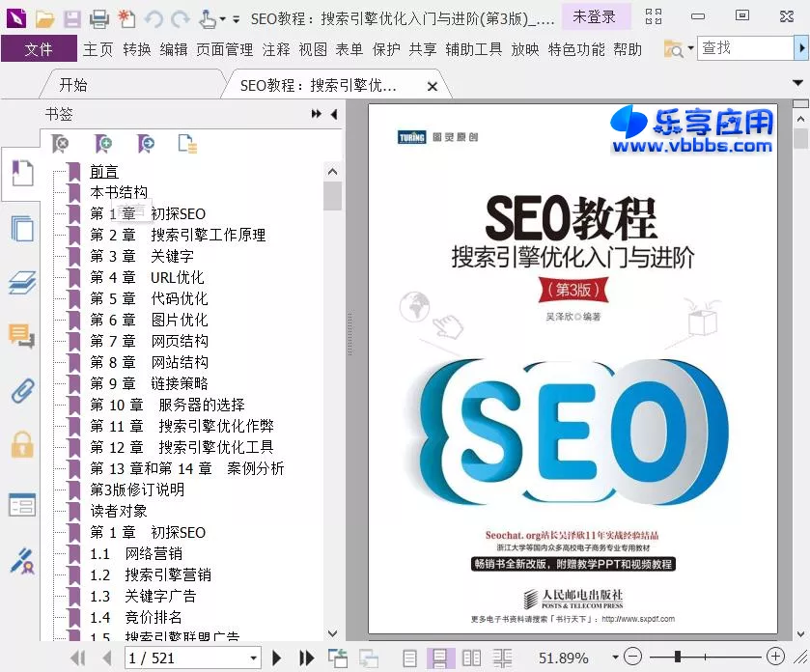Go to 第 12 章 搜索引擎优化工具 bookmark
Viewport: 810px width, 672px height.
point(182,447)
